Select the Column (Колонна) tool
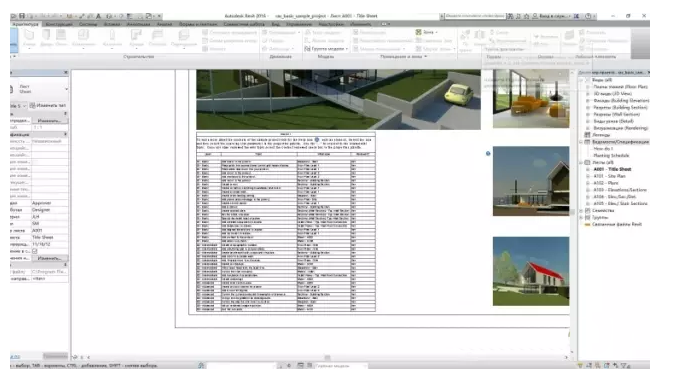 112,38
